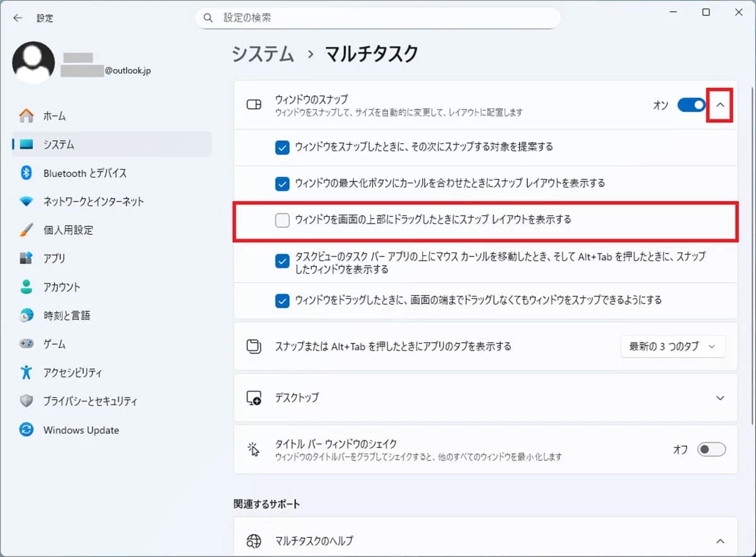Open ゲーム settings via the gamepad icon
The height and width of the screenshot is (557, 756).
coord(25,344)
